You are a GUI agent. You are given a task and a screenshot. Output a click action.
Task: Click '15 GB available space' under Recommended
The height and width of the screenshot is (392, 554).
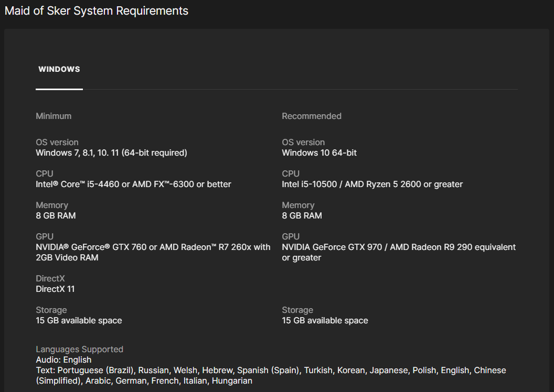(x=325, y=320)
